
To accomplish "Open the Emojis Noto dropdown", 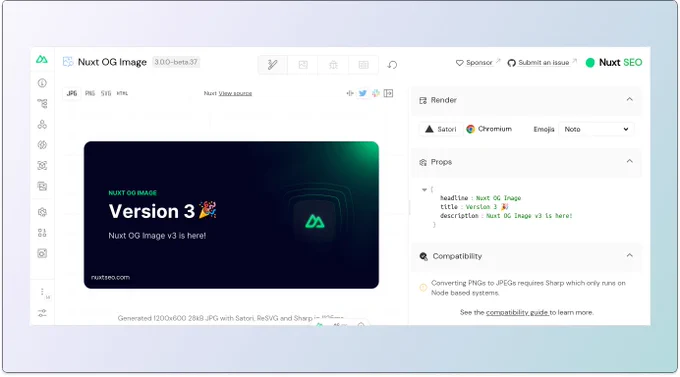I will click(x=596, y=129).
